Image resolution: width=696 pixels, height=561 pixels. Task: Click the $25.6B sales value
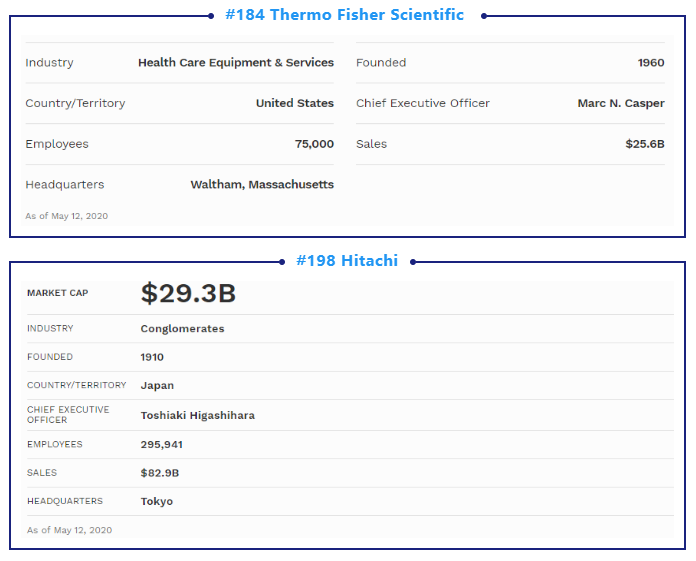click(x=645, y=144)
